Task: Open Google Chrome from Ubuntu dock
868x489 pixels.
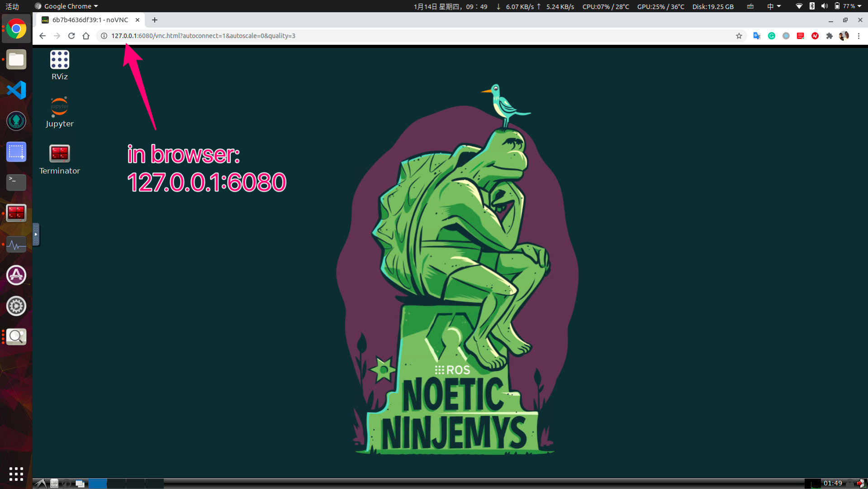Action: 16,29
